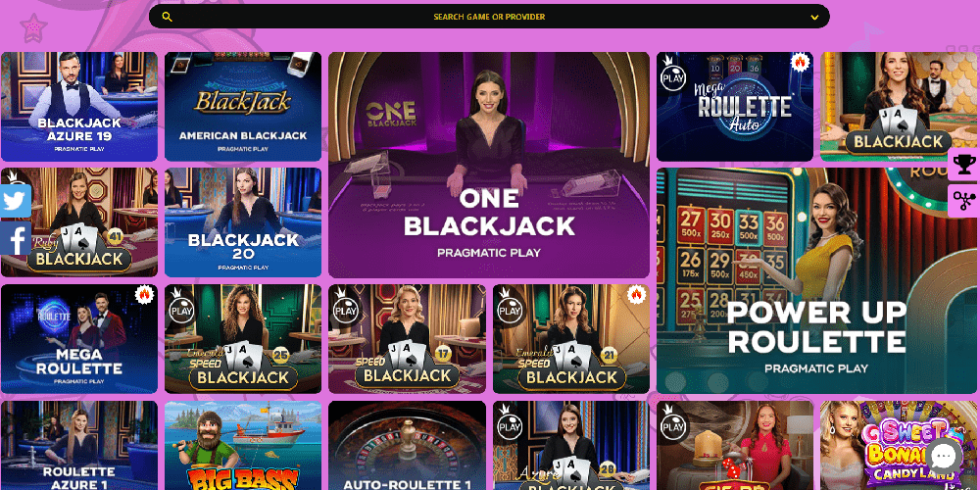Select Blackjack Azure 19 tile

pos(79,107)
